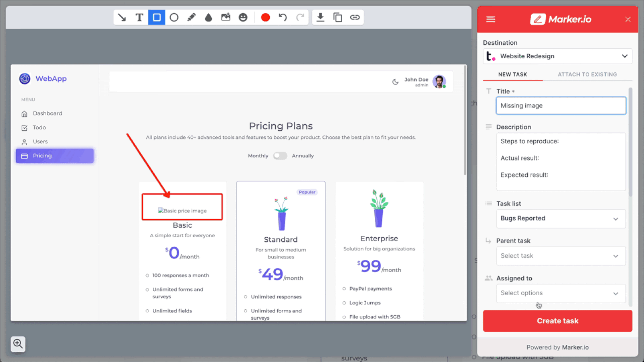Toggle dark mode moon icon
644x362 pixels.
coord(395,82)
